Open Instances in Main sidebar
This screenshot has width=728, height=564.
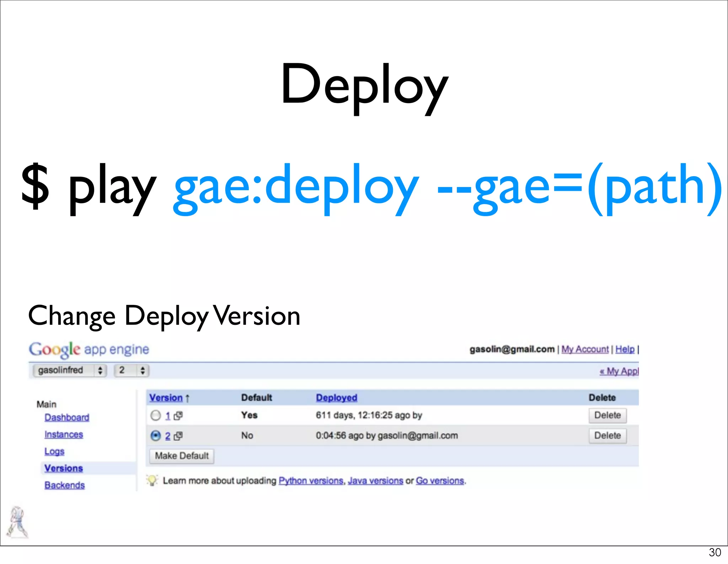[64, 434]
